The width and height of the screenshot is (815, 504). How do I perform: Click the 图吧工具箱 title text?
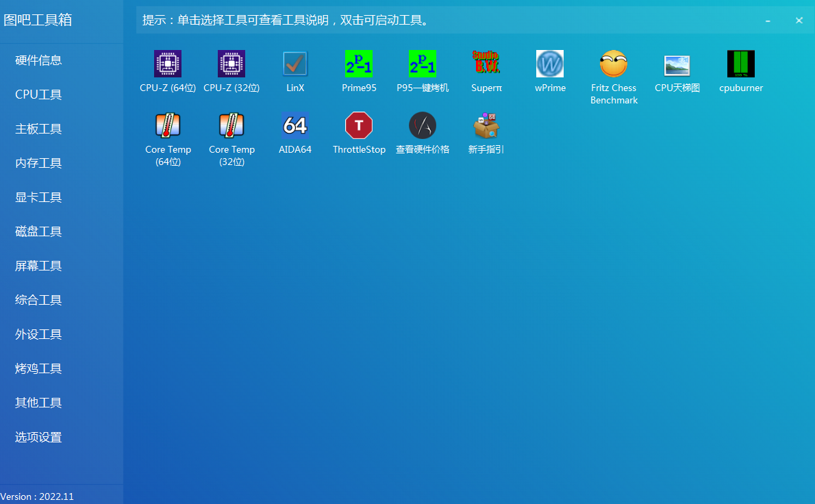click(38, 20)
